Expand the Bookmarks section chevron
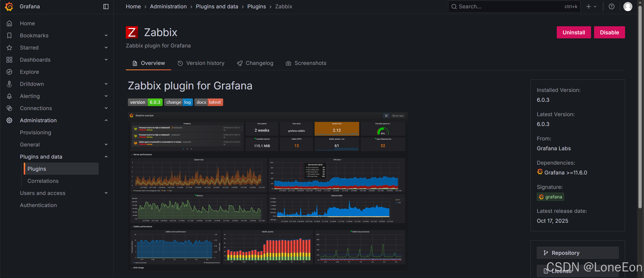 106,36
